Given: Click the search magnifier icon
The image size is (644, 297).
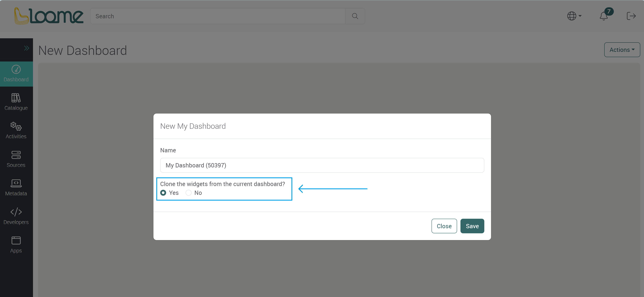Looking at the screenshot, I should [x=355, y=16].
